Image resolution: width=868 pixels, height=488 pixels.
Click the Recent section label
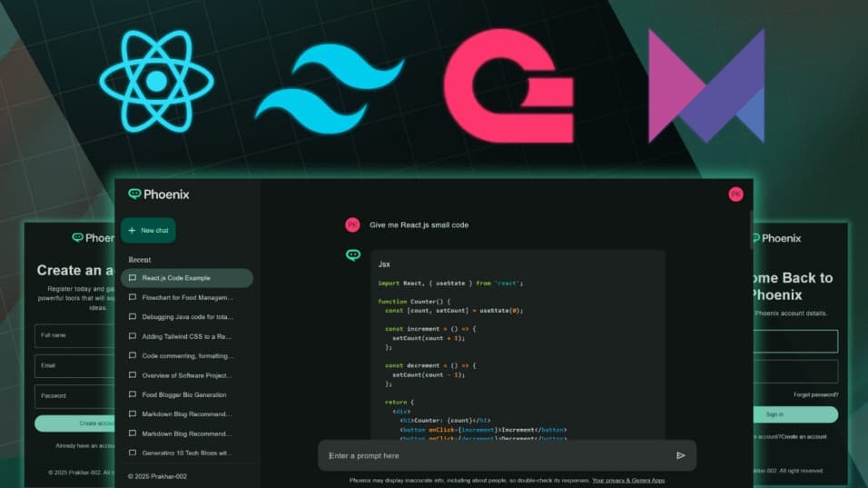point(140,260)
